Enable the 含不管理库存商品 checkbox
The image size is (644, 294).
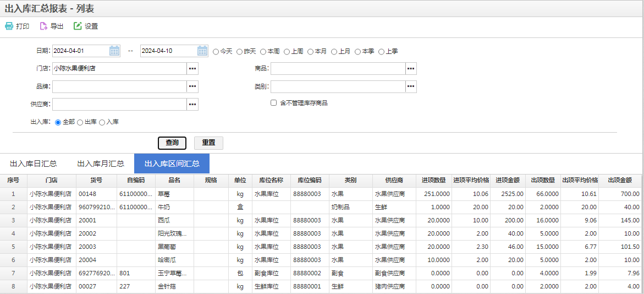pos(273,103)
